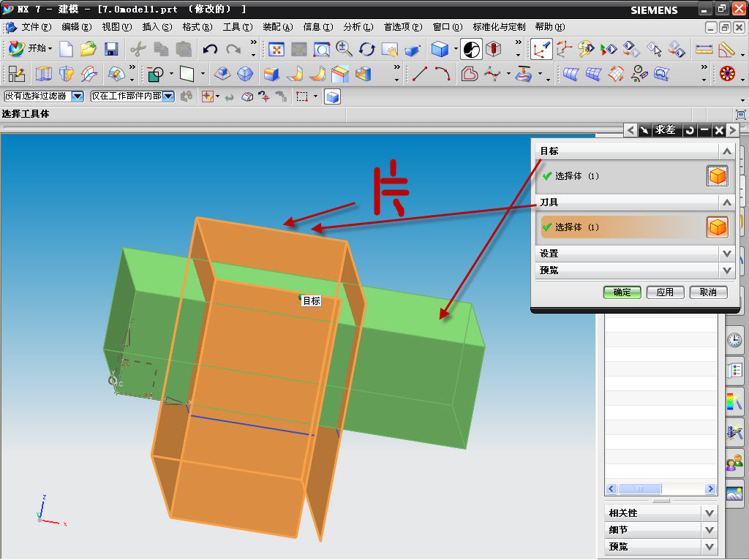749x560 pixels.
Task: Click the 选择体 (1) target row
Action: (x=634, y=176)
